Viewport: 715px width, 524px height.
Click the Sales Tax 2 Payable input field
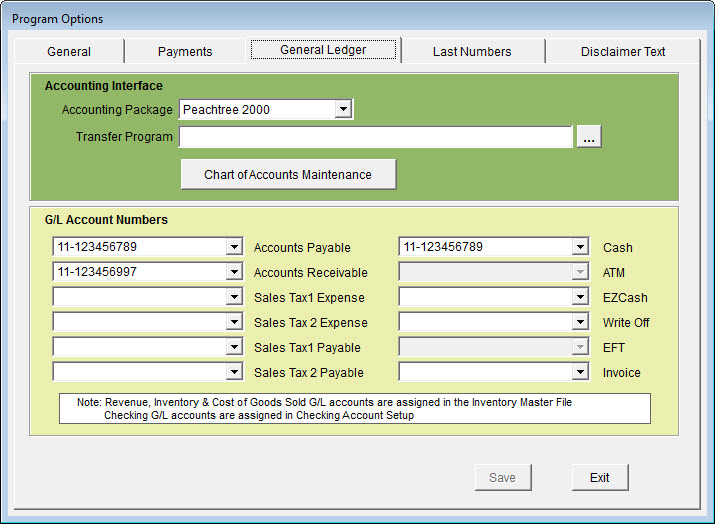(x=140, y=373)
